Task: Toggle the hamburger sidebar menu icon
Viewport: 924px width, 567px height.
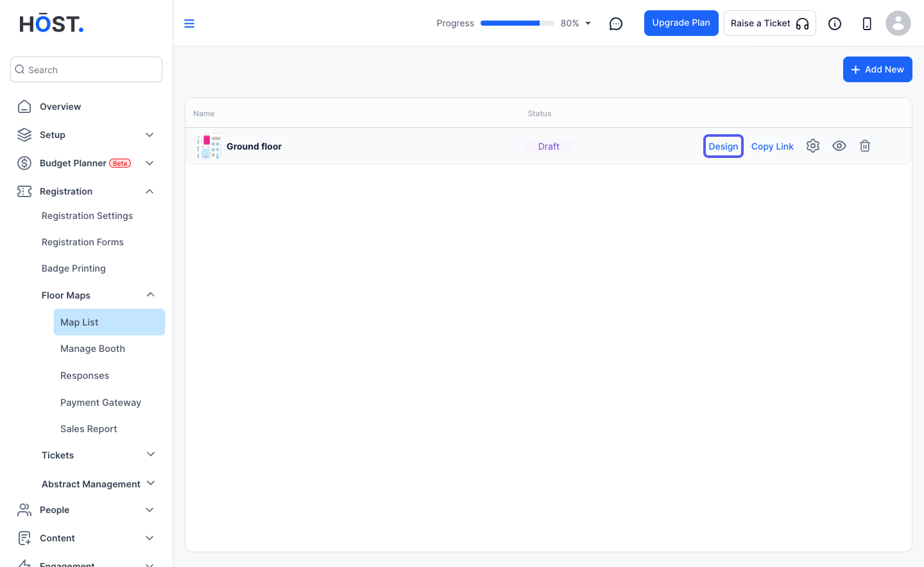Action: point(189,24)
